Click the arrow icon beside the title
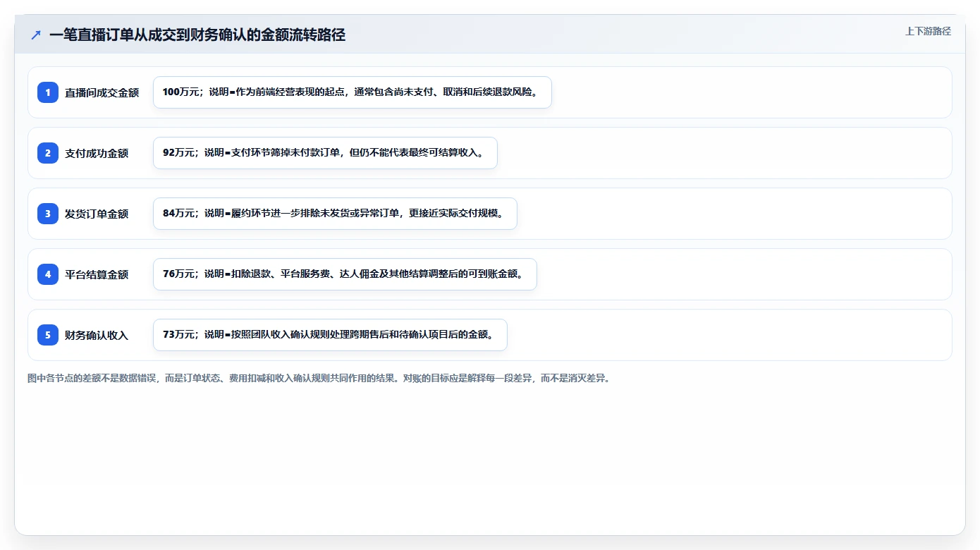Image resolution: width=980 pixels, height=550 pixels. 36,35
